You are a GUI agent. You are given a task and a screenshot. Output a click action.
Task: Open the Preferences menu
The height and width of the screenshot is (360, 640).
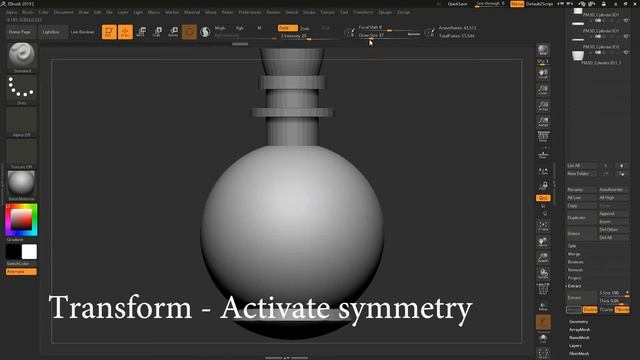tap(250, 12)
